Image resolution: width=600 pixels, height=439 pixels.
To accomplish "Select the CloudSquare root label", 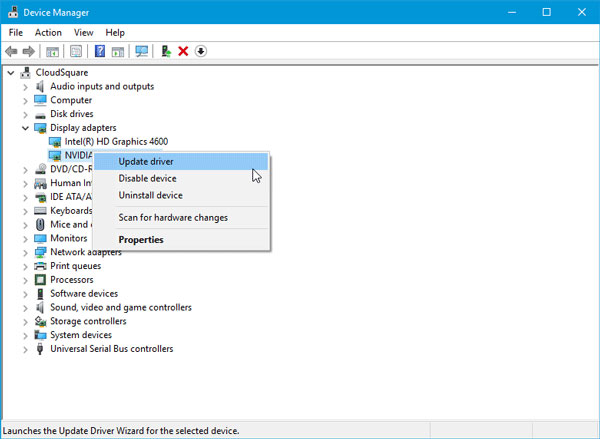I will (62, 72).
